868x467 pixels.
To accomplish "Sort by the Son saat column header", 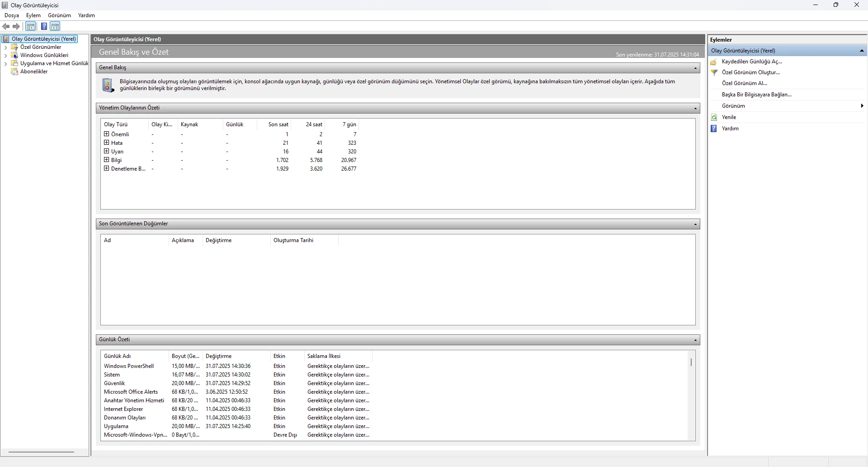I will [274, 124].
